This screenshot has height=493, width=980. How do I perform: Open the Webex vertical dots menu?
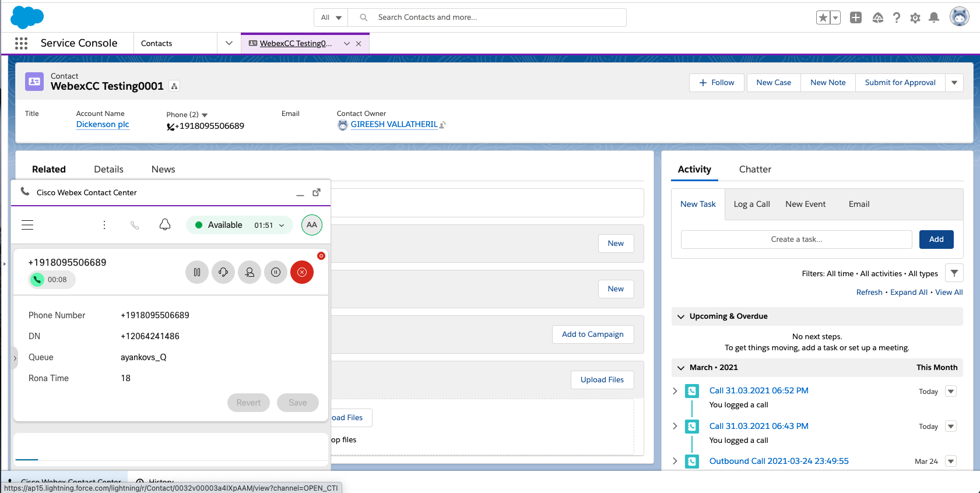tap(104, 225)
